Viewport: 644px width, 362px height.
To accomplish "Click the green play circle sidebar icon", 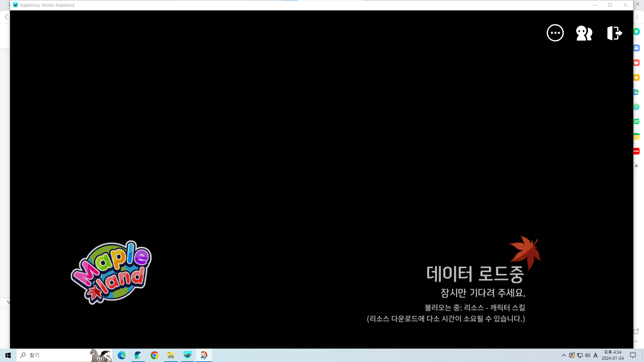I will coord(636,107).
